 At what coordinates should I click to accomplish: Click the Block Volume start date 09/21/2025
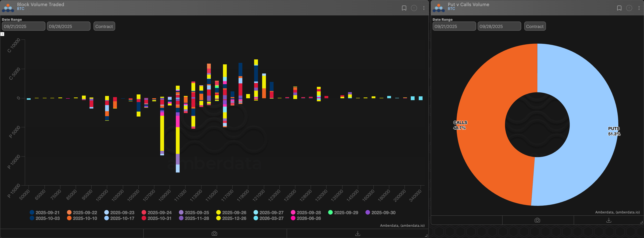click(24, 26)
